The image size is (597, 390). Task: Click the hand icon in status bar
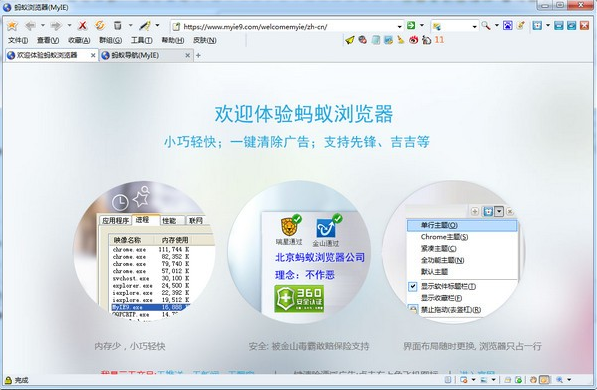point(533,379)
